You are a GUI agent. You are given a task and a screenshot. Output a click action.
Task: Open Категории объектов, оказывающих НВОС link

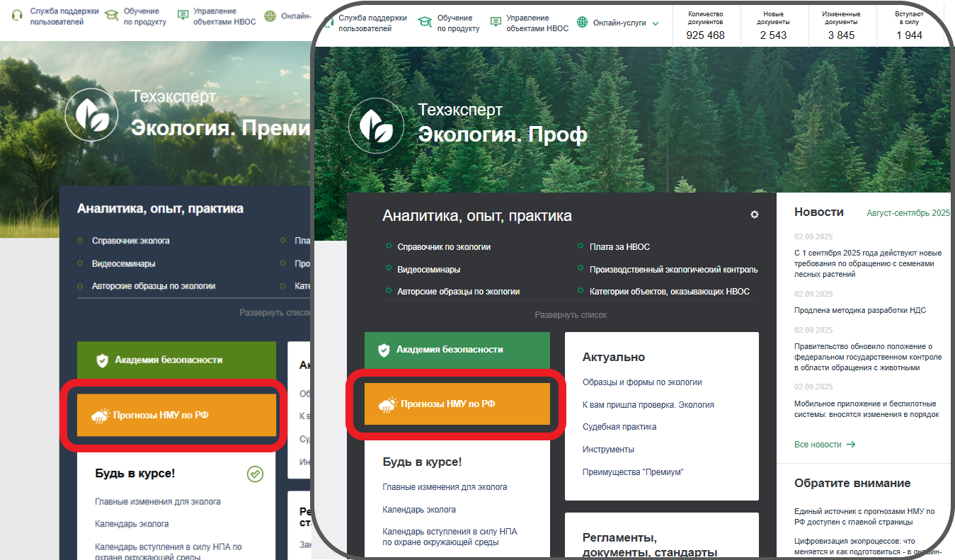pyautogui.click(x=670, y=292)
